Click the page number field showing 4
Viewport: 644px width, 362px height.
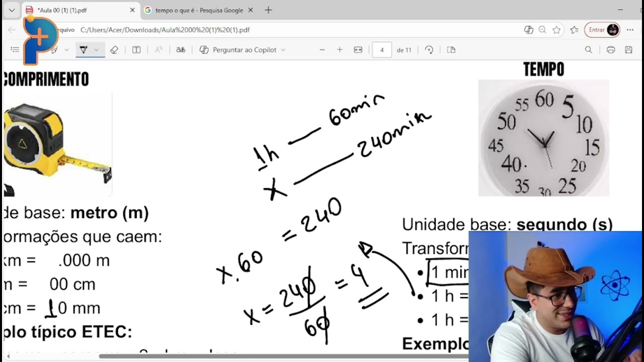[382, 50]
